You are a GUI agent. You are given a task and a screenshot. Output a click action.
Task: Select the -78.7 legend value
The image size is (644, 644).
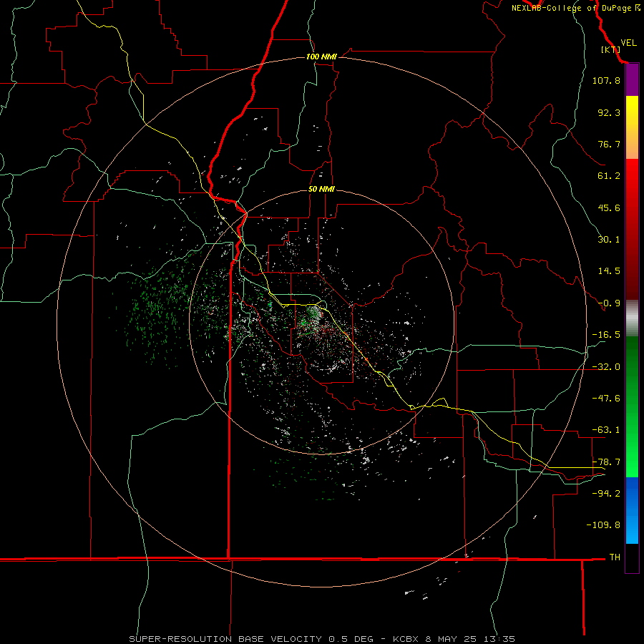pos(606,462)
